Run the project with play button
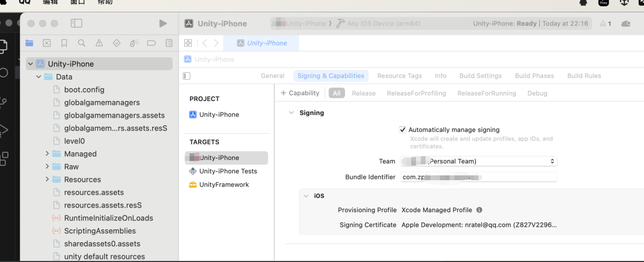This screenshot has width=644, height=262. pyautogui.click(x=163, y=24)
